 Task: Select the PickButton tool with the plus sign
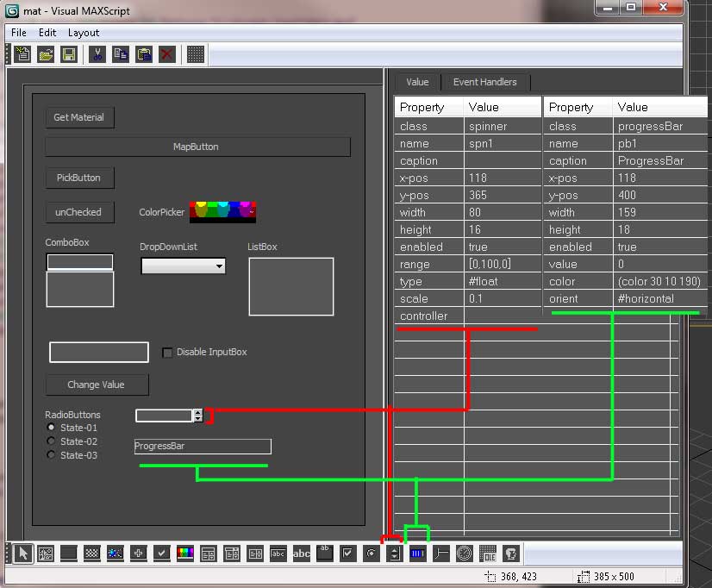[139, 553]
